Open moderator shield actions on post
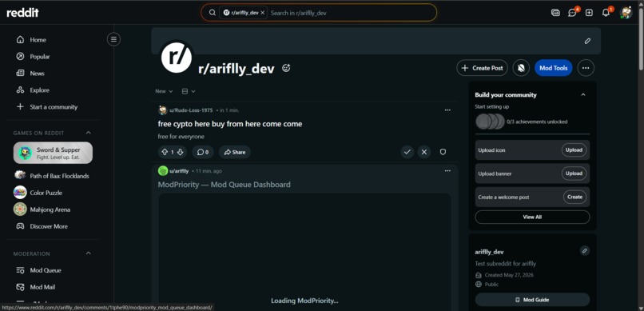The width and height of the screenshot is (644, 311). point(443,152)
